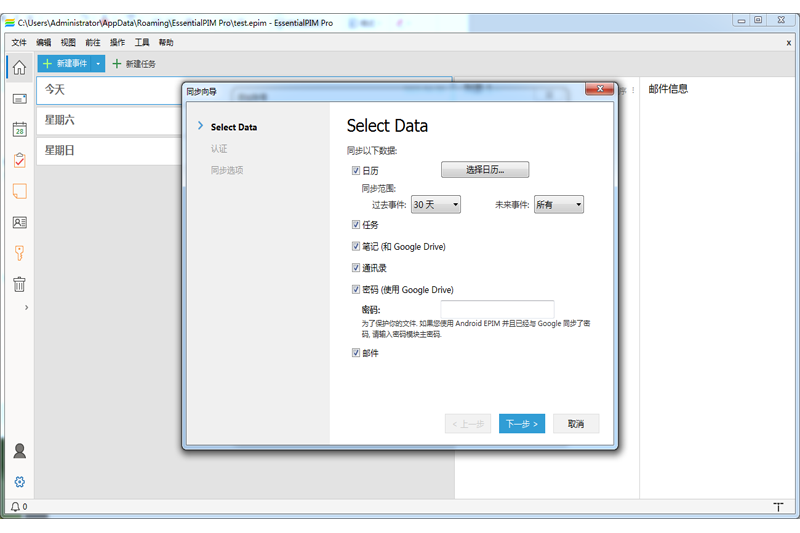The width and height of the screenshot is (800, 533).
Task: Toggle the 通讯录 checkbox
Action: 356,268
